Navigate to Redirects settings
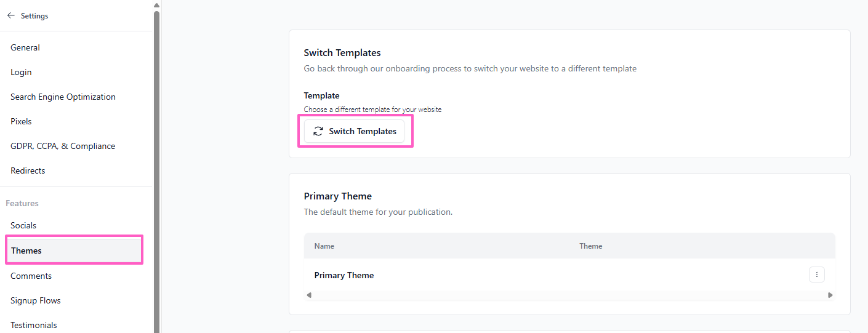 point(28,171)
